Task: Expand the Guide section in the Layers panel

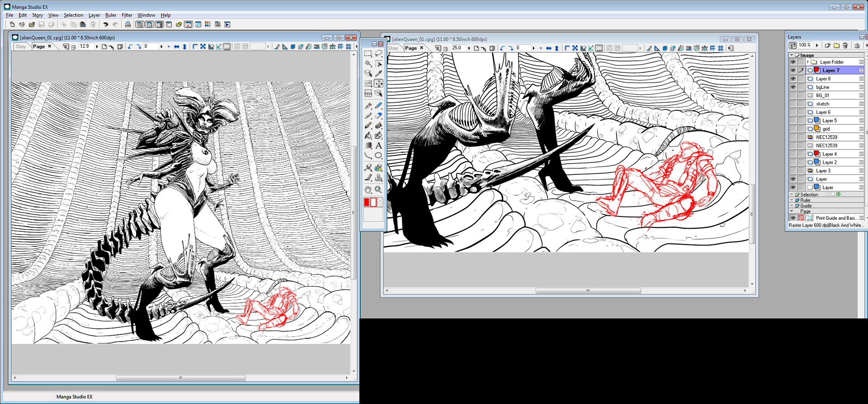Action: [x=792, y=206]
